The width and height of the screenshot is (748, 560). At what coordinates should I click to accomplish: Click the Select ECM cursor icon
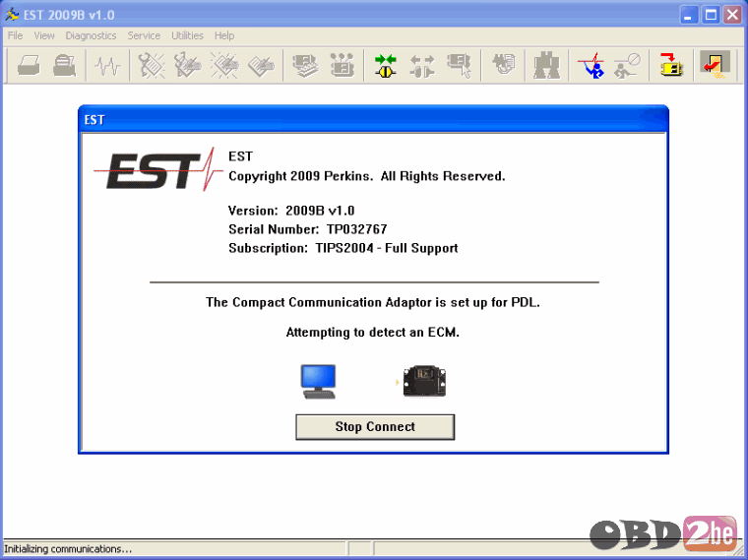click(460, 65)
